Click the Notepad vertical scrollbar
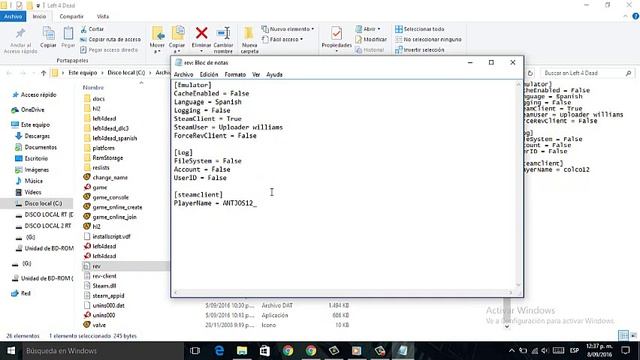This screenshot has height=360, width=640. click(x=518, y=184)
